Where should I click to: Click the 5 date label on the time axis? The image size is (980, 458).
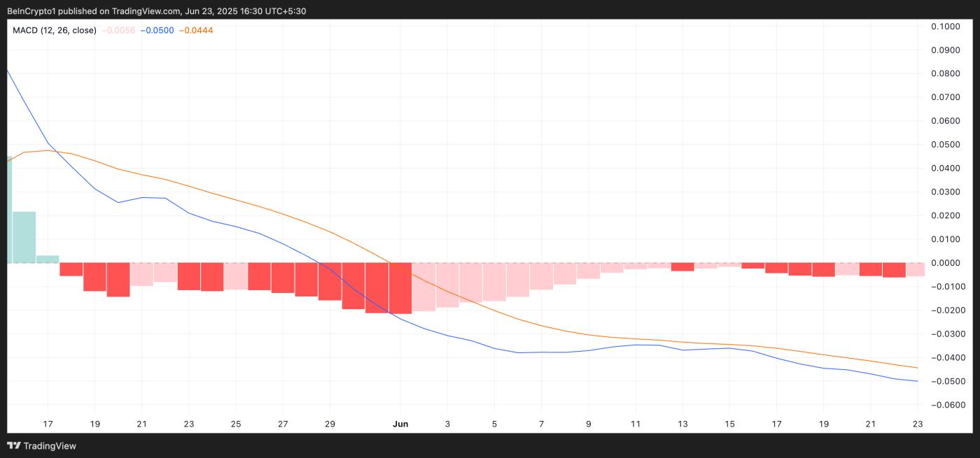click(495, 424)
